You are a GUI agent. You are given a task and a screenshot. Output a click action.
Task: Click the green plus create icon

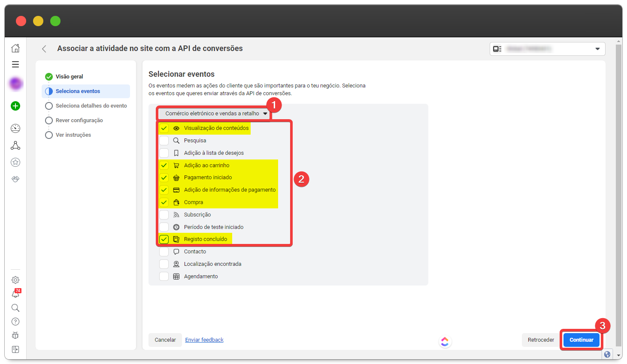pos(15,106)
